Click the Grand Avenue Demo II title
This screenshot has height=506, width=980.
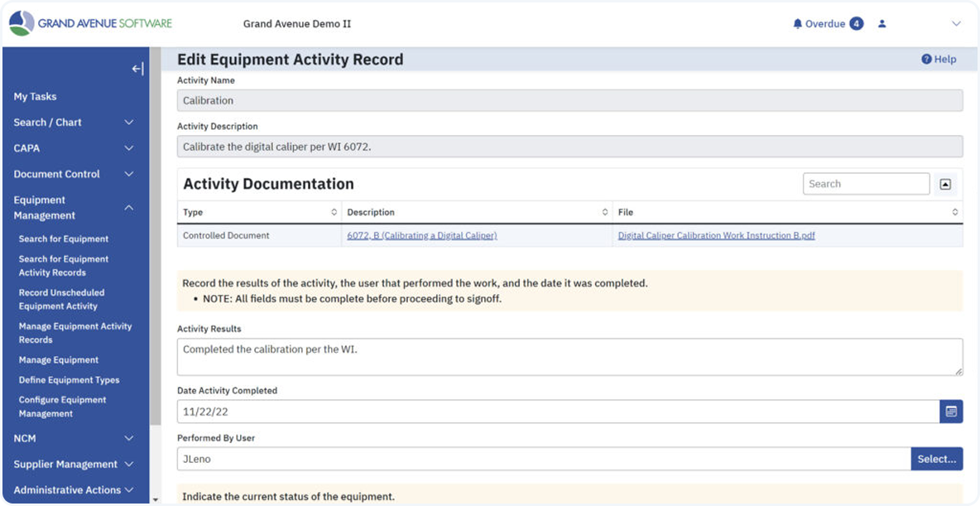click(297, 24)
